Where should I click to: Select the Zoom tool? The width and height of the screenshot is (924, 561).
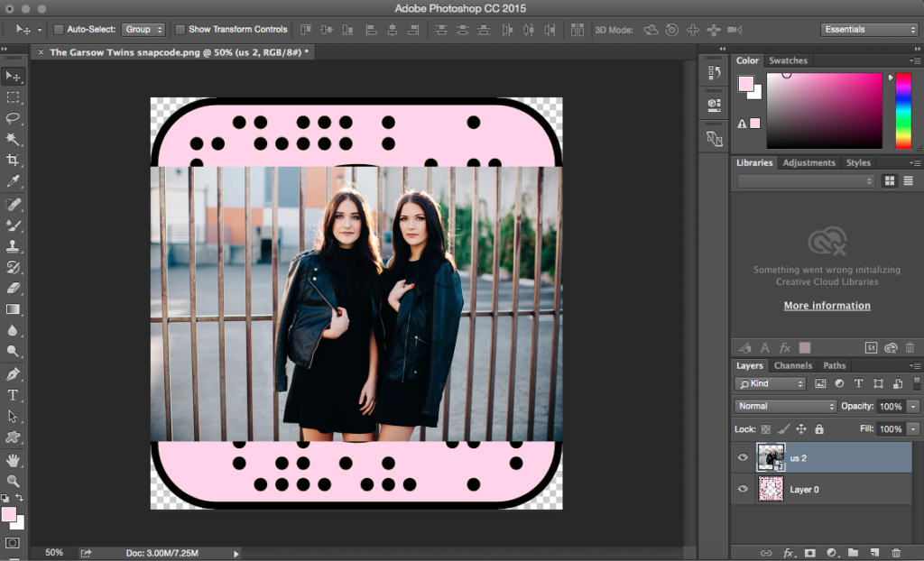pos(13,481)
